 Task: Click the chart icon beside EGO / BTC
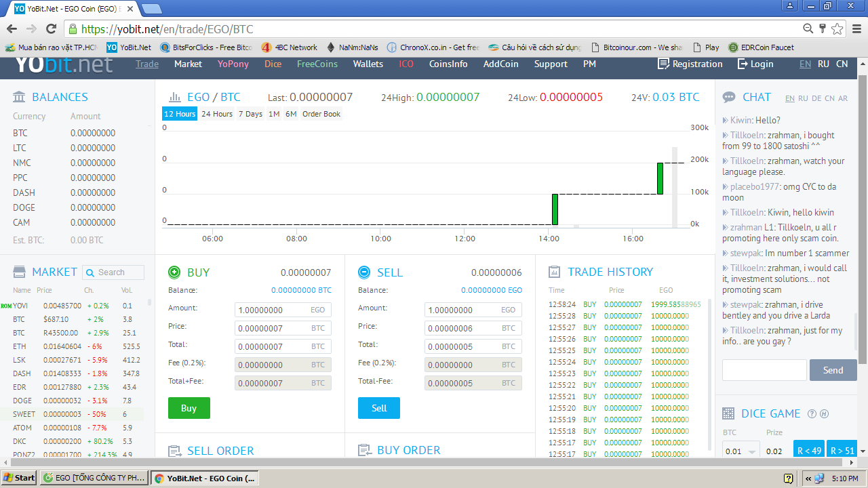pyautogui.click(x=175, y=97)
